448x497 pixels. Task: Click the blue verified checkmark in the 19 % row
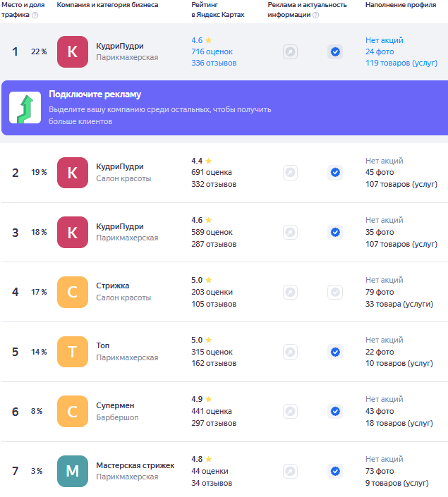pos(335,173)
